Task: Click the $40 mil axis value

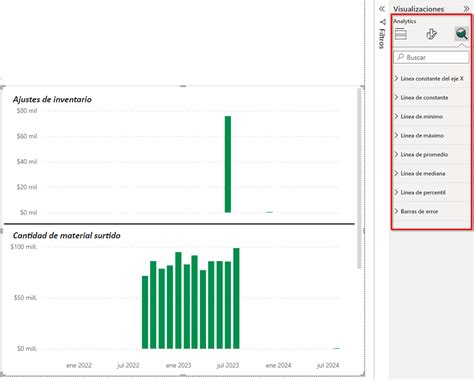Action: tap(27, 162)
